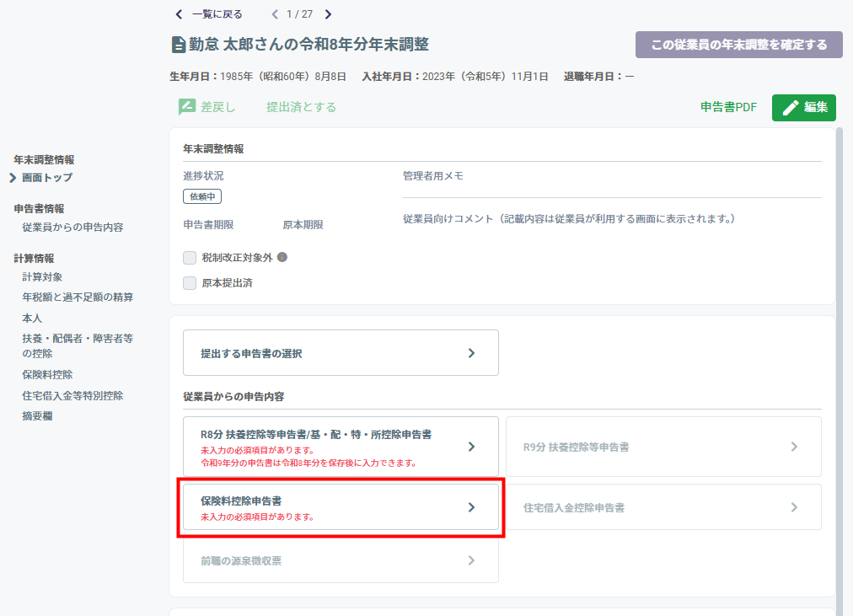Open the 申告書PDF link
Viewport: 853px width, 616px height.
[728, 107]
